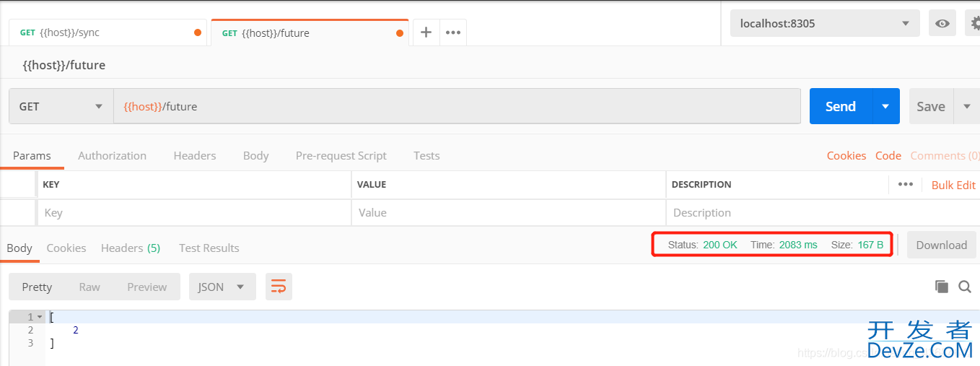The image size is (980, 366).
Task: Open manage environments gear icon
Action: pos(974,23)
